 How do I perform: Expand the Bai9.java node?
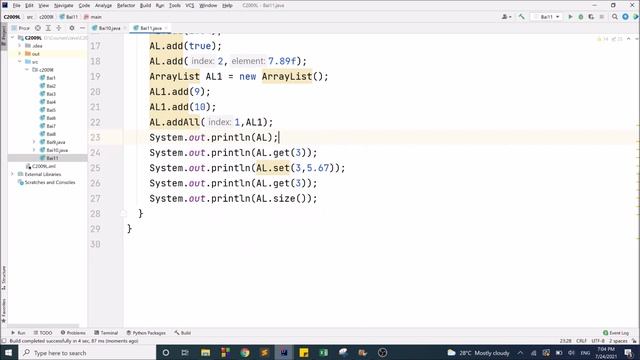point(34,142)
